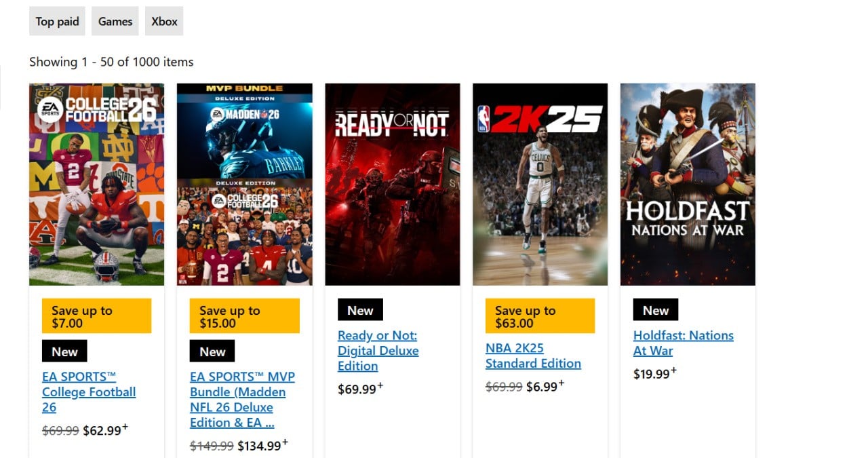The width and height of the screenshot is (868, 458).
Task: Click the Save up to $63.00 badge
Action: (x=540, y=316)
